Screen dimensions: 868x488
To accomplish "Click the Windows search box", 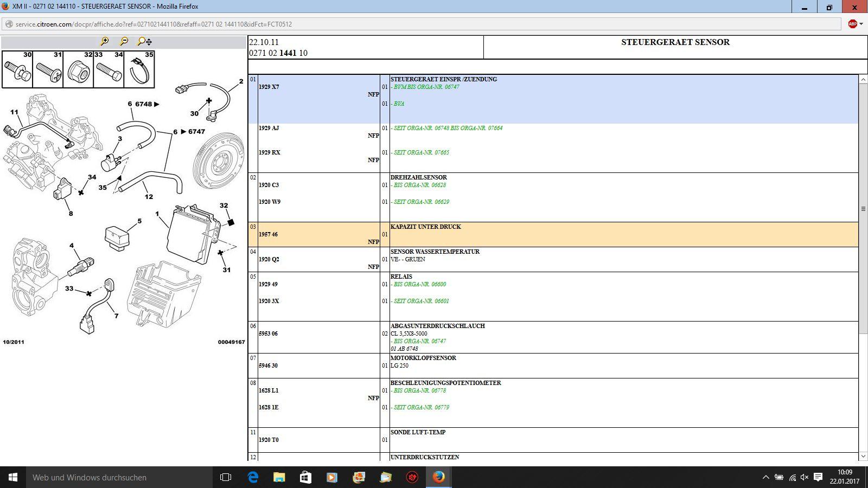I will click(x=119, y=477).
